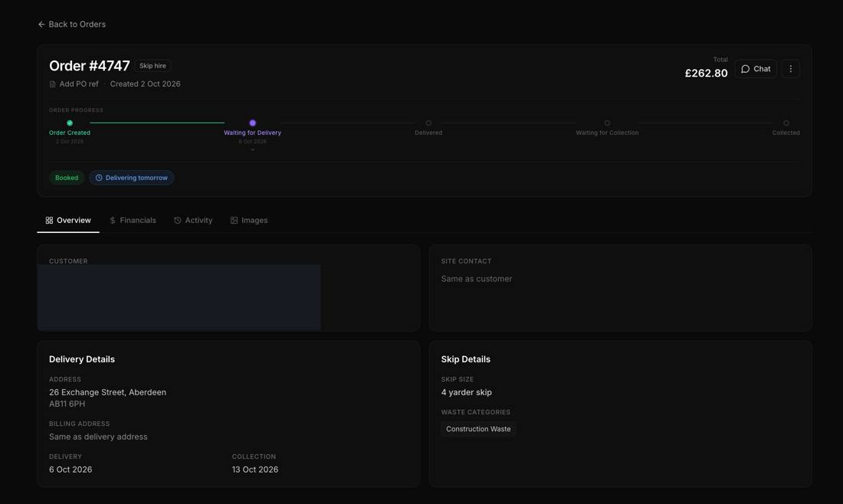Click the Skip Details heading
The image size is (843, 504).
pos(466,359)
